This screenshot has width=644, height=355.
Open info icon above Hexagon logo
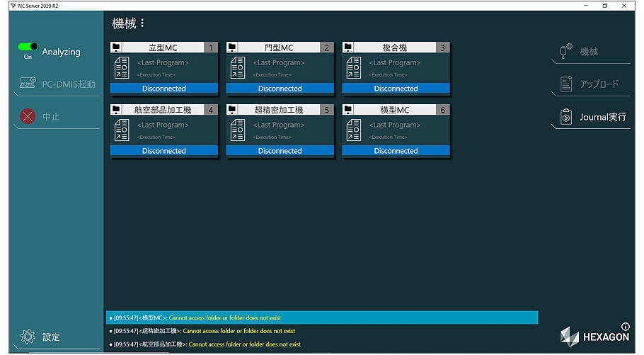625,327
